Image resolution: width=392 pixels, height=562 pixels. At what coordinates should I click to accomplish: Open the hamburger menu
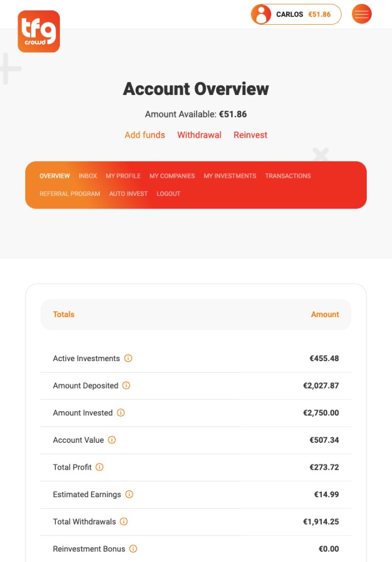[x=361, y=14]
